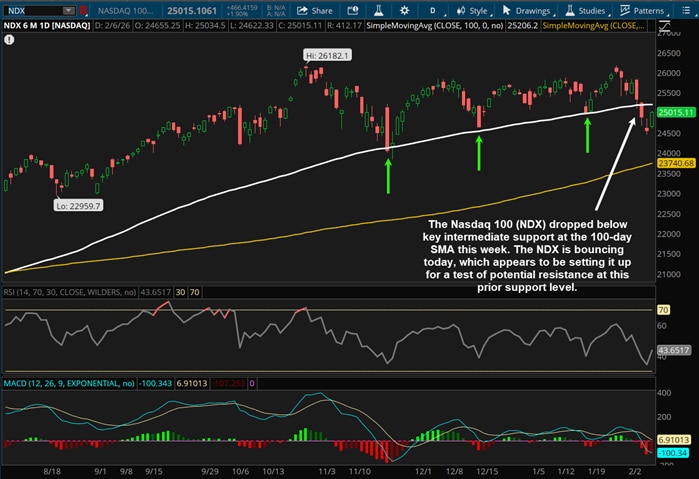The image size is (699, 479).
Task: Click the 11/3 date on time axis
Action: pos(327,471)
